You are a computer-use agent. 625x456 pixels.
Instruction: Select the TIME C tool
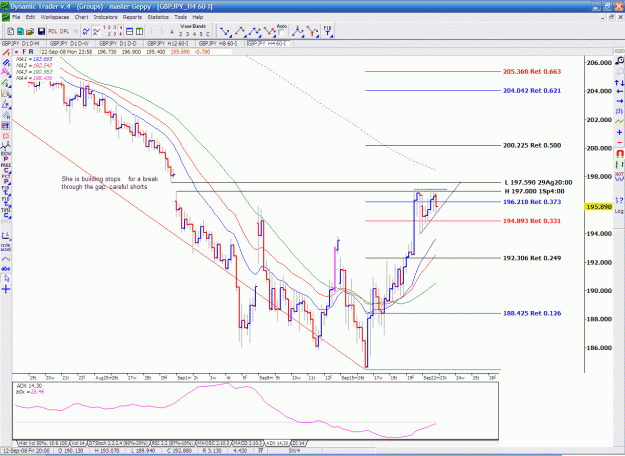6,213
